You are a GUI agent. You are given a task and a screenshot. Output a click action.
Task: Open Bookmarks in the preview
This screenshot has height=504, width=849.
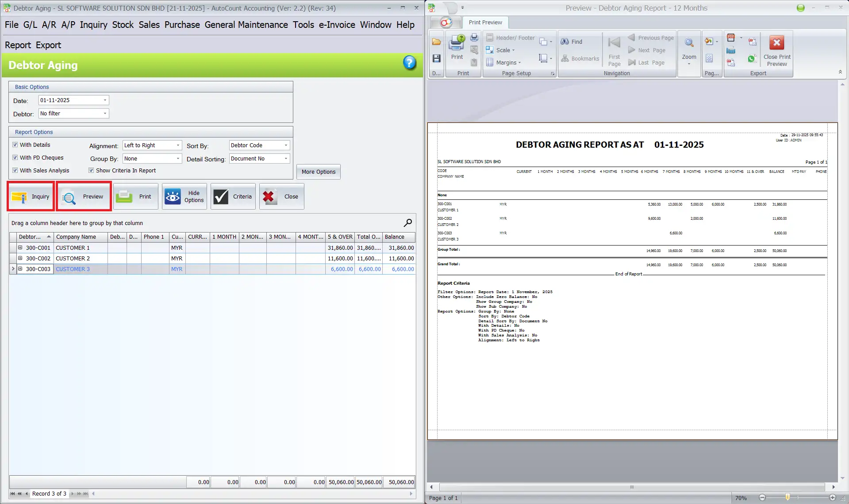(x=580, y=58)
